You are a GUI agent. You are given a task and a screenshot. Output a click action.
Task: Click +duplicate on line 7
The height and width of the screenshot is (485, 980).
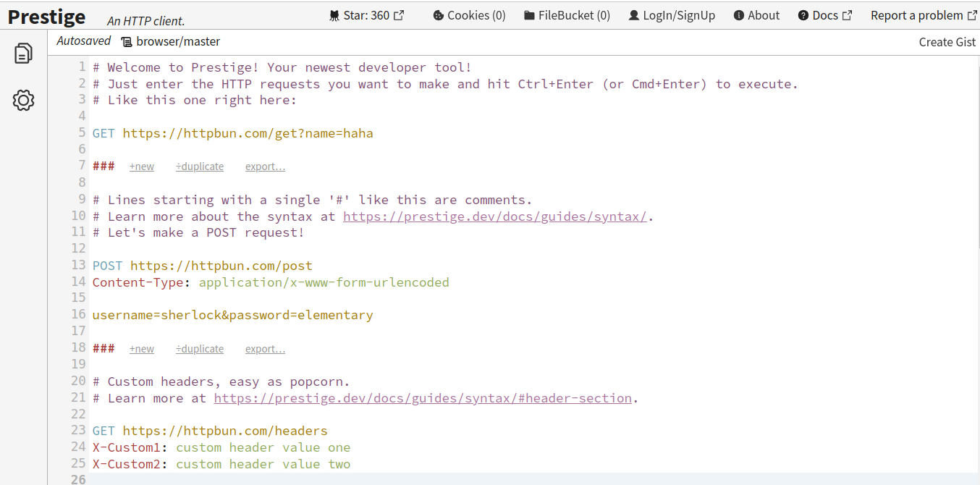tap(200, 166)
